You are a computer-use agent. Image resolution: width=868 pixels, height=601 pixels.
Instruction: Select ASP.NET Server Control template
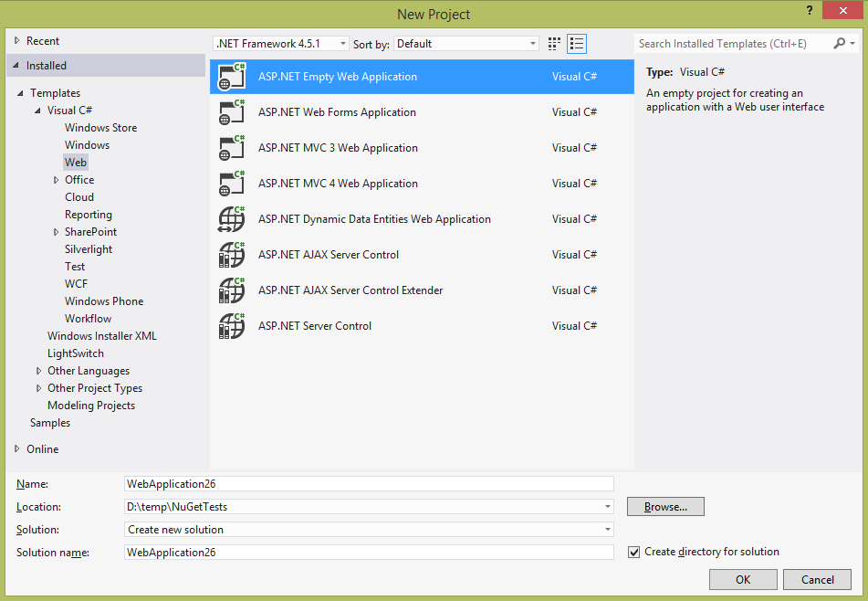422,326
